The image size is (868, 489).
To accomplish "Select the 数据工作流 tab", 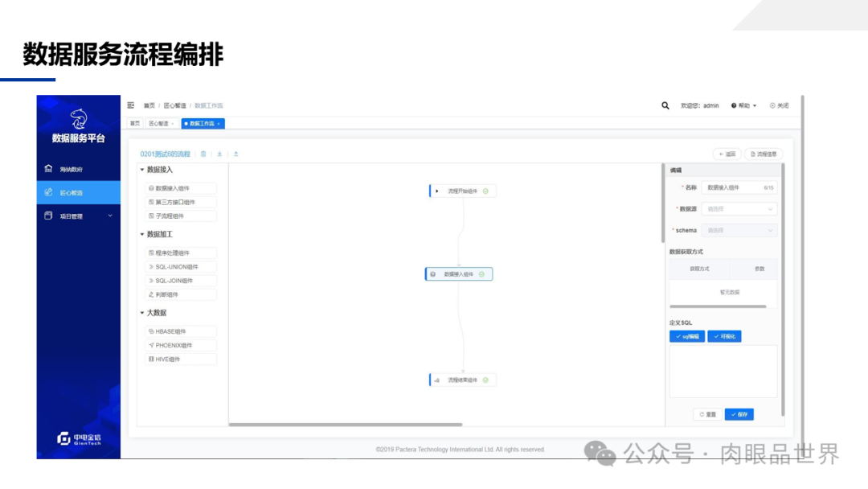I will tap(202, 124).
